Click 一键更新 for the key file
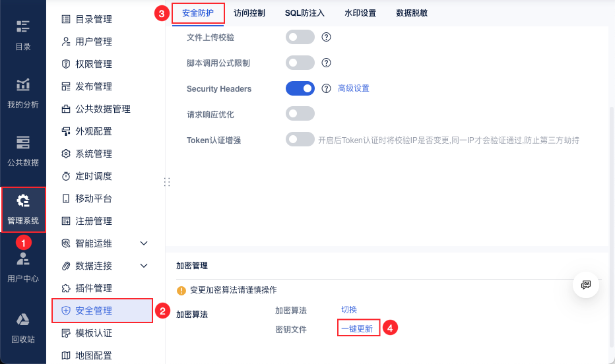This screenshot has width=615, height=364. 357,328
